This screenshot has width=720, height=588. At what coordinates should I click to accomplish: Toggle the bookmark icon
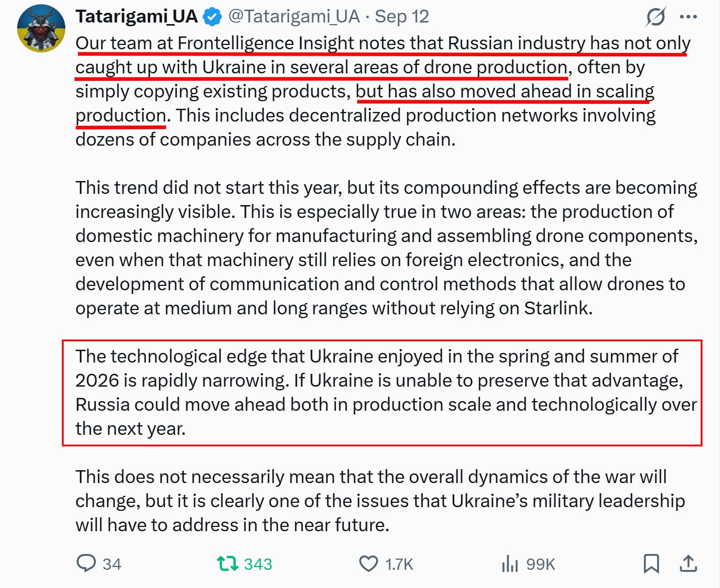pyautogui.click(x=651, y=563)
